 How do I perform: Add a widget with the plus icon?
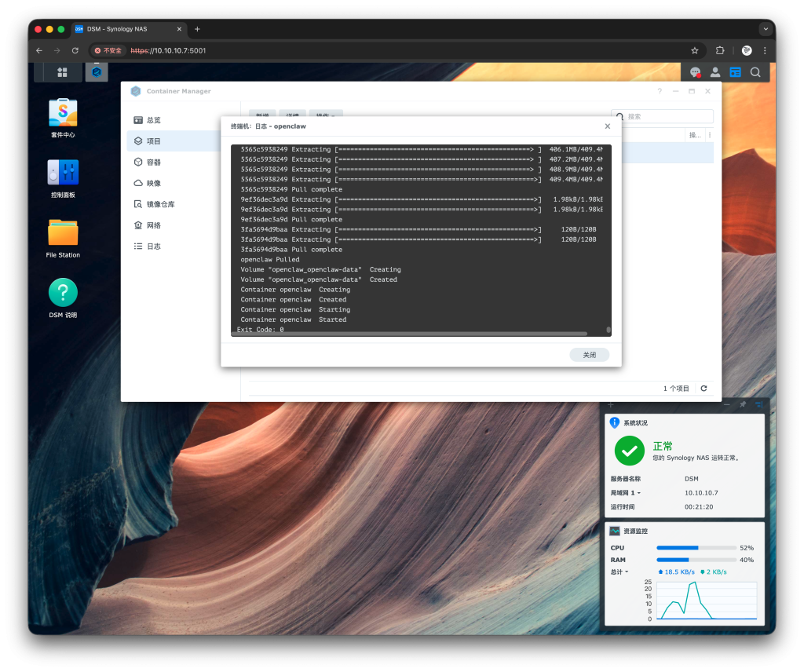(611, 404)
